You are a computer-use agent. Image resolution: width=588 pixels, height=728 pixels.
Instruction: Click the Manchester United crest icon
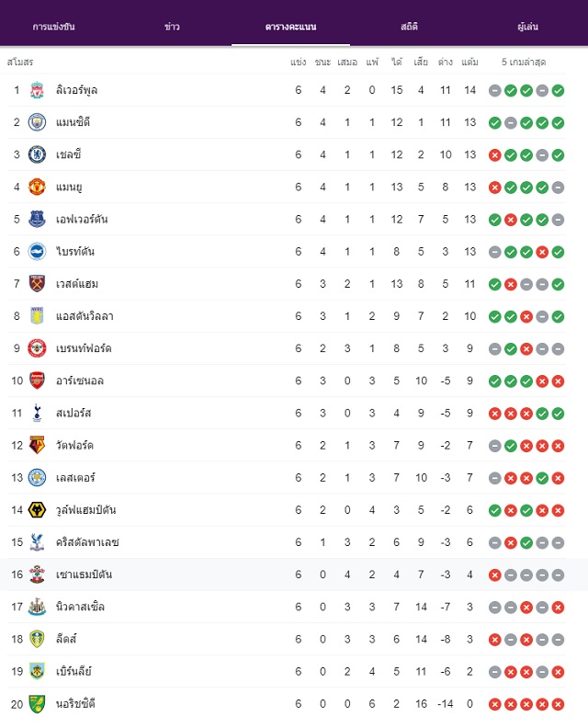37,188
